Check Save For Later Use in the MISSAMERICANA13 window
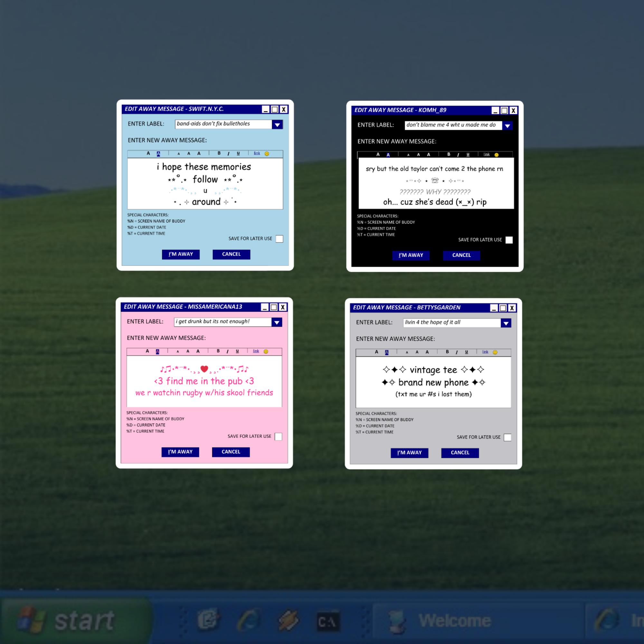Screen dimensions: 644x644 pos(278,437)
